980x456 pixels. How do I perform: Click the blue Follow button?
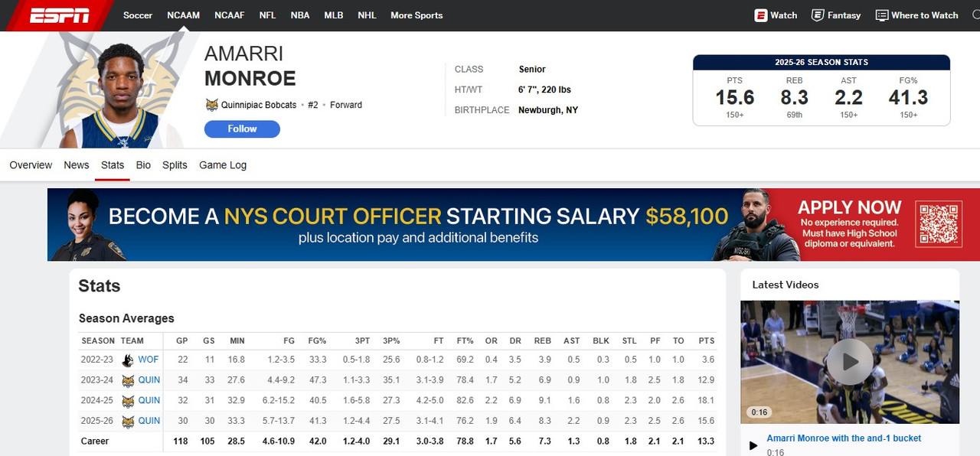[242, 129]
